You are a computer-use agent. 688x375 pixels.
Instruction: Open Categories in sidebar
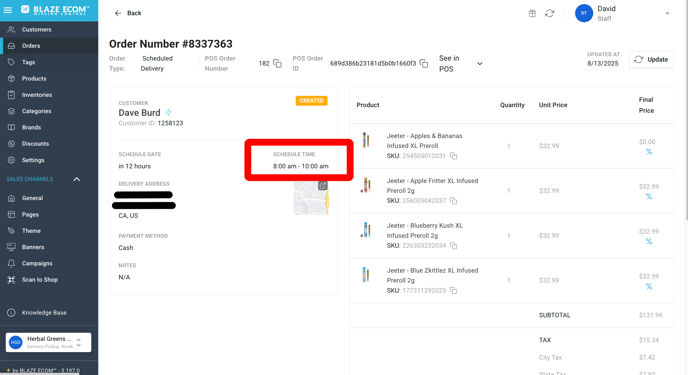point(36,111)
